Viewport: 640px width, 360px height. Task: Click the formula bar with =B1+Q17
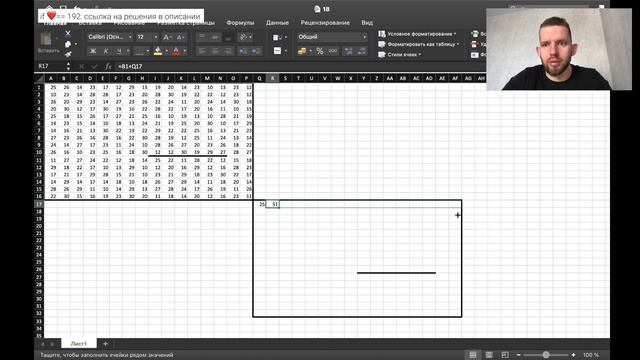coord(302,66)
